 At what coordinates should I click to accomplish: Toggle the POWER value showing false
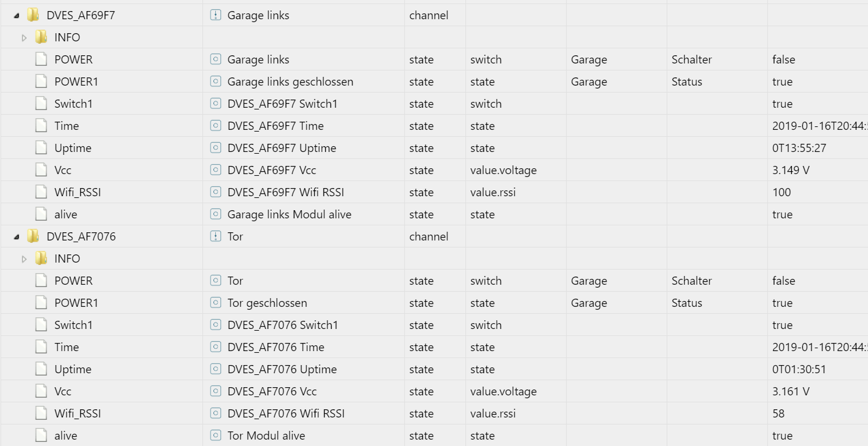pos(784,59)
